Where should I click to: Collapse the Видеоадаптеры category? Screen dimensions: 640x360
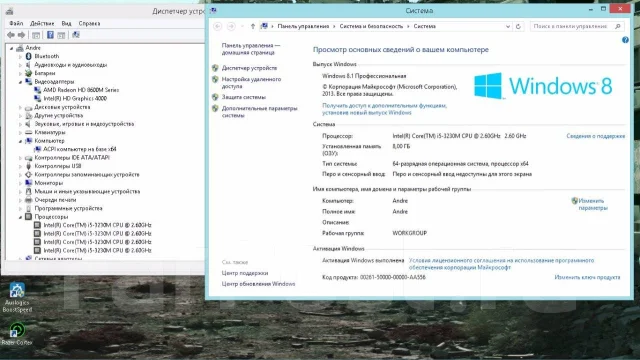point(20,82)
